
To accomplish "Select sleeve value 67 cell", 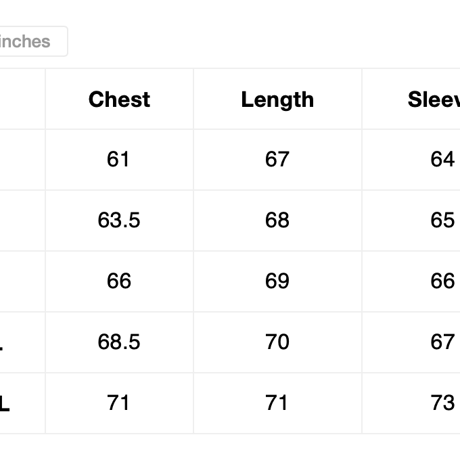I will pos(411,342).
